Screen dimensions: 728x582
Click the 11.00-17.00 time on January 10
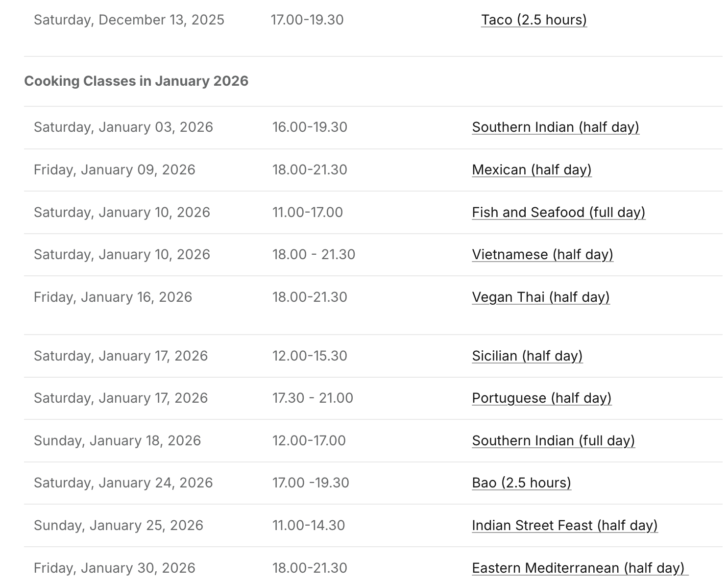307,212
